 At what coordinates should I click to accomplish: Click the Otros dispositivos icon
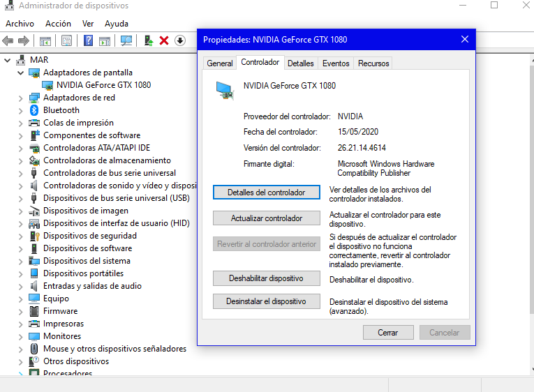click(x=34, y=361)
